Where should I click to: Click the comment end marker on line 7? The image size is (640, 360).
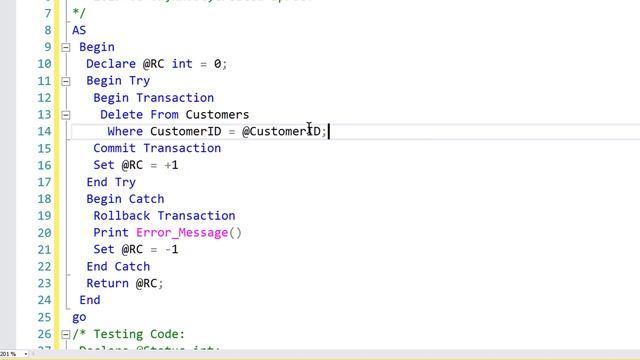[79, 13]
